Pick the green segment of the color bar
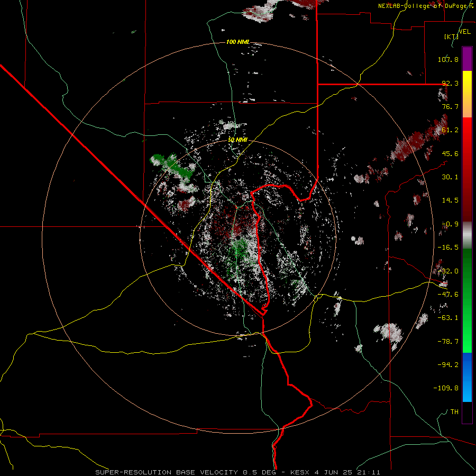 [x=467, y=300]
